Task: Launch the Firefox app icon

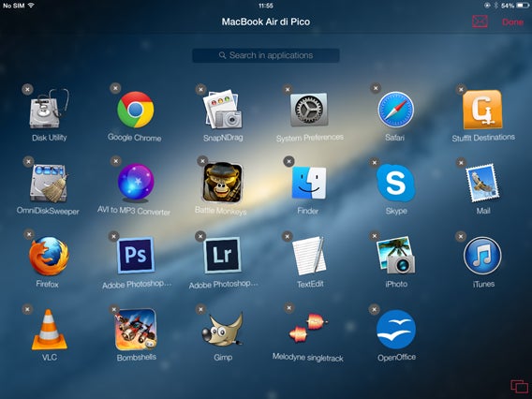Action: [x=49, y=256]
